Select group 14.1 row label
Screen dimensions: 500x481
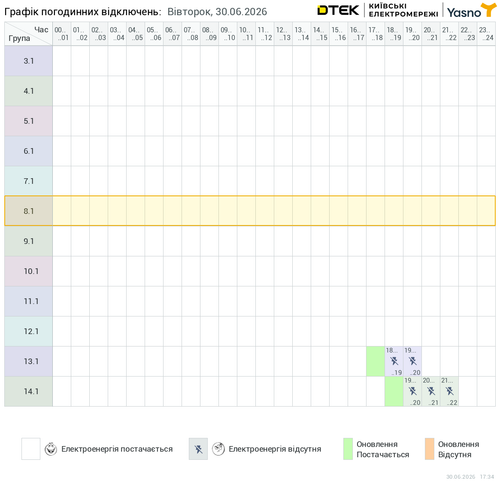[28, 391]
